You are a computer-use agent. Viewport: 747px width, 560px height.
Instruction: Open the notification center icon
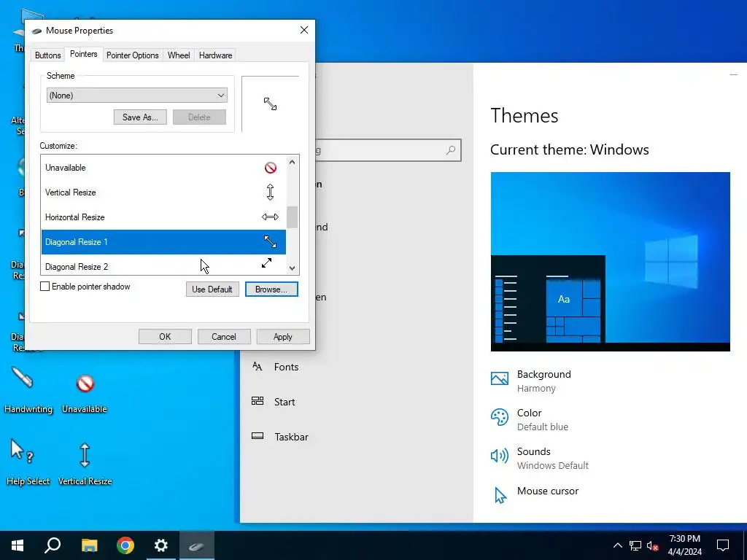(723, 545)
